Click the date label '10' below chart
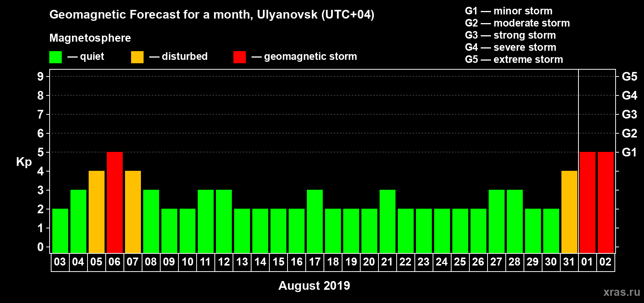This screenshot has height=303, width=644. pyautogui.click(x=187, y=262)
